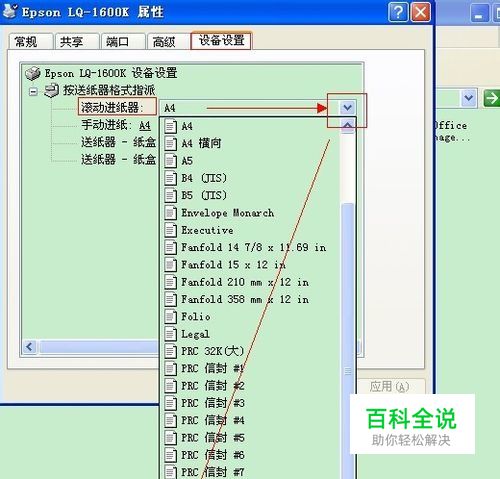Click the dropdown list scroll-up arrow
This screenshot has height=479, width=500.
(348, 125)
